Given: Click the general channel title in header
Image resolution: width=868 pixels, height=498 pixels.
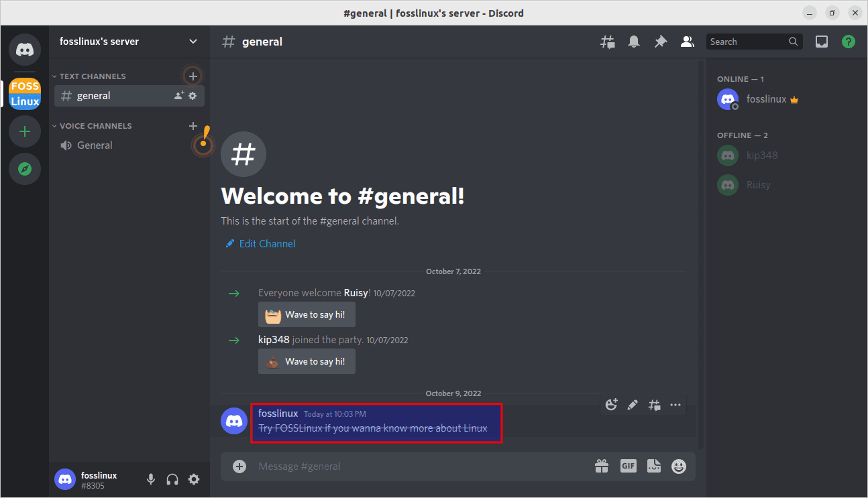Looking at the screenshot, I should point(262,42).
